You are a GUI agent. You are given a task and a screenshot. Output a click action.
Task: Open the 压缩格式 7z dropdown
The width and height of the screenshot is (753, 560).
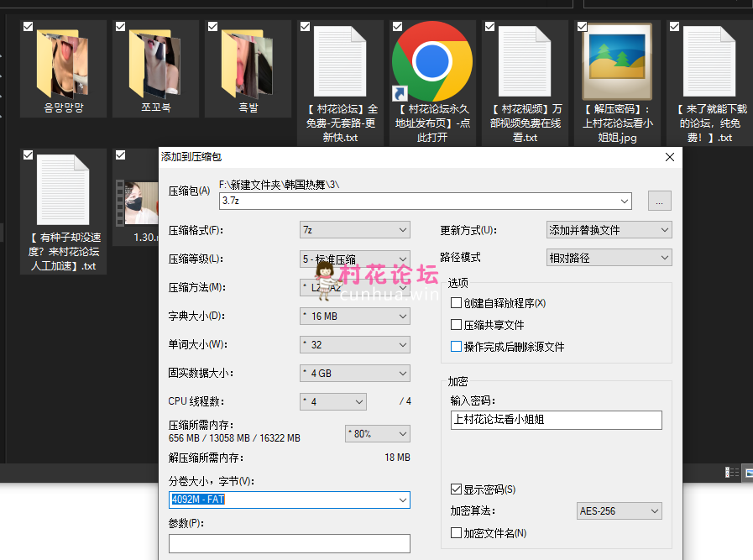(354, 230)
